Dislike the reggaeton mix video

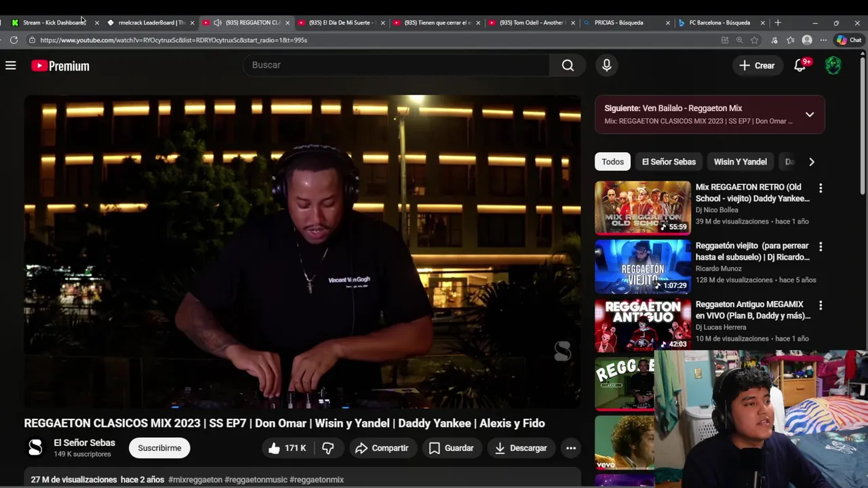328,448
